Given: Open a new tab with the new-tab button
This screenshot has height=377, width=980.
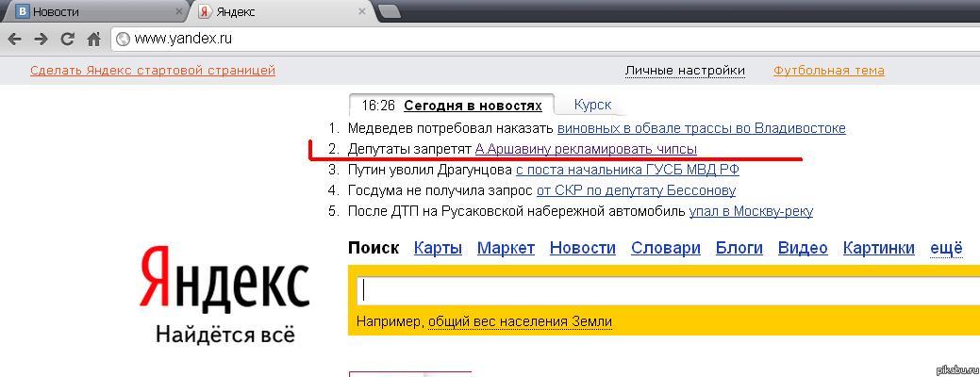Looking at the screenshot, I should 390,11.
